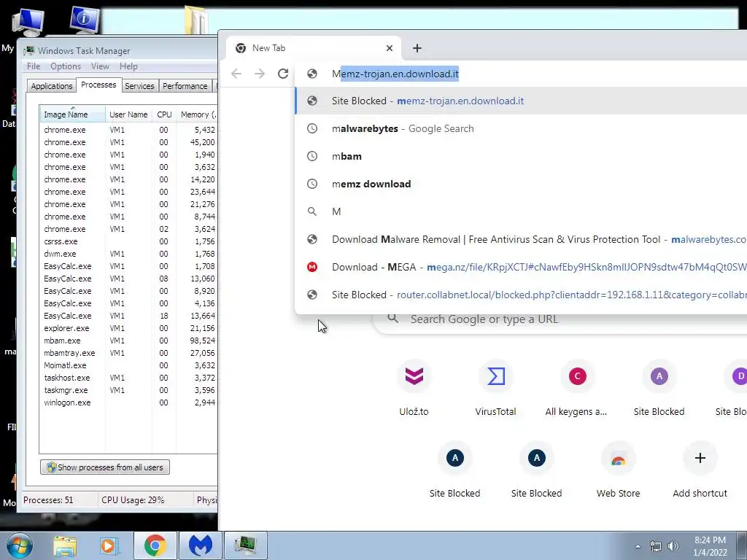
Task: Open the VirusTotal shortcut icon
Action: pos(495,376)
